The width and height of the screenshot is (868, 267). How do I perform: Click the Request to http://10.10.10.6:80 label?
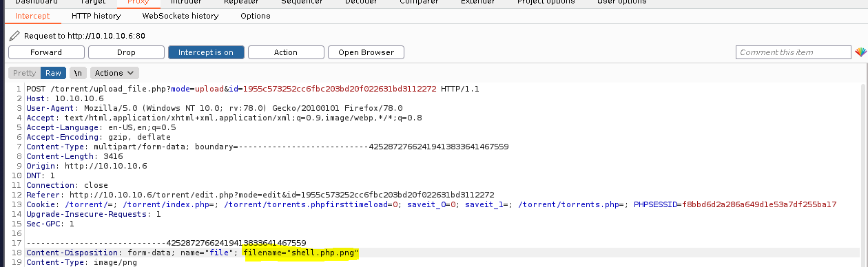(x=85, y=35)
